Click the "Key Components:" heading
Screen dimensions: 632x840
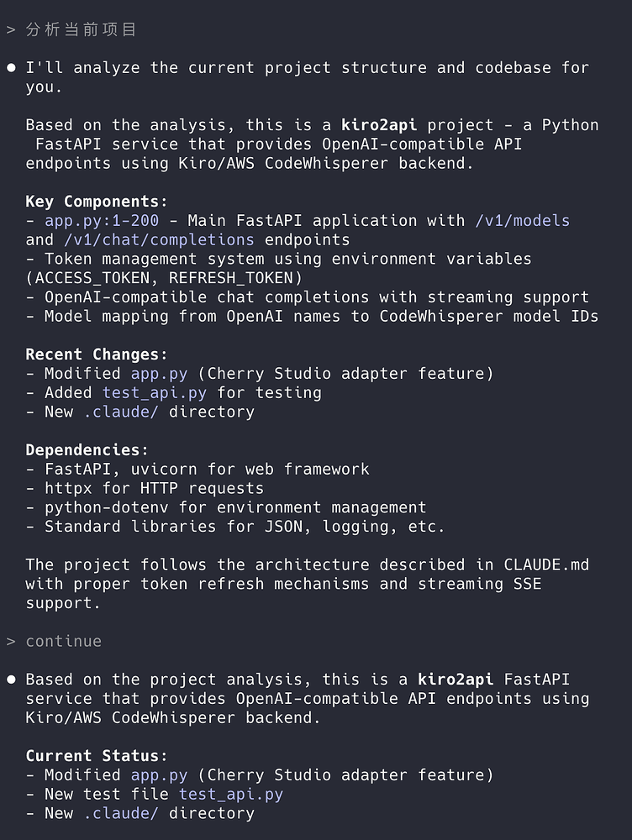pyautogui.click(x=97, y=202)
